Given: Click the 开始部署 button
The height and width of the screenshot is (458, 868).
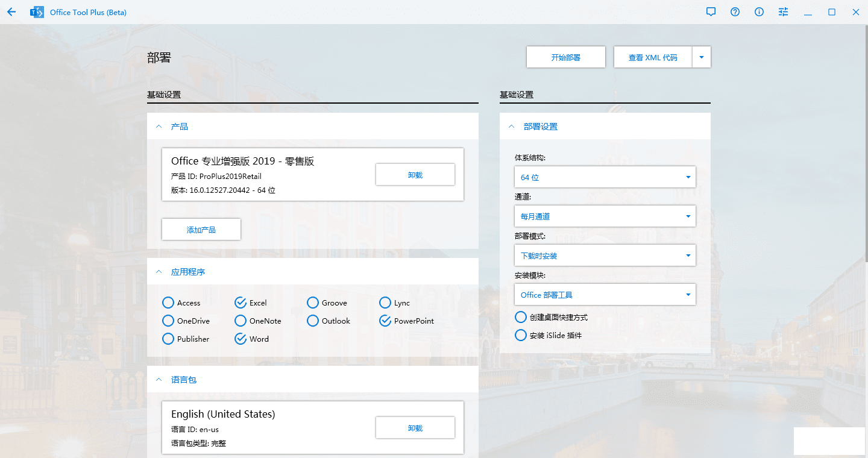Looking at the screenshot, I should pos(566,57).
